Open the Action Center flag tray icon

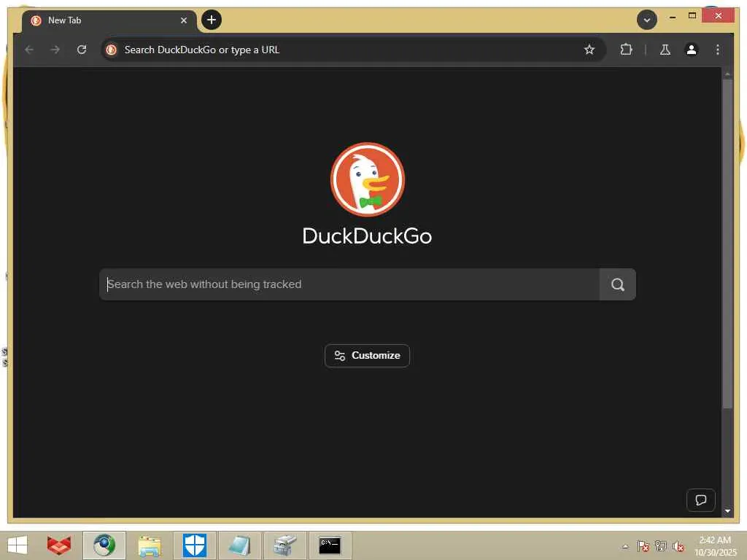(643, 546)
